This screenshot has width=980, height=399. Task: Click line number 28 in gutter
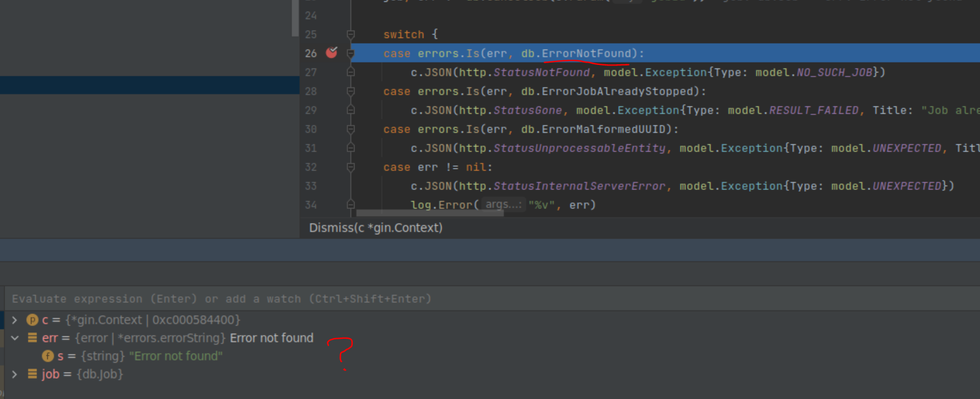[x=311, y=91]
